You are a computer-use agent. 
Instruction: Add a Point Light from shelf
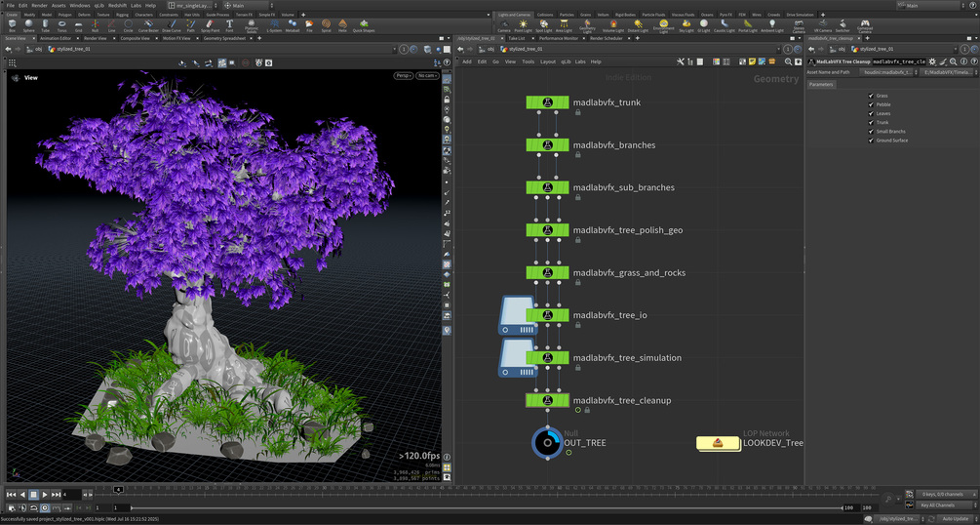[x=523, y=25]
